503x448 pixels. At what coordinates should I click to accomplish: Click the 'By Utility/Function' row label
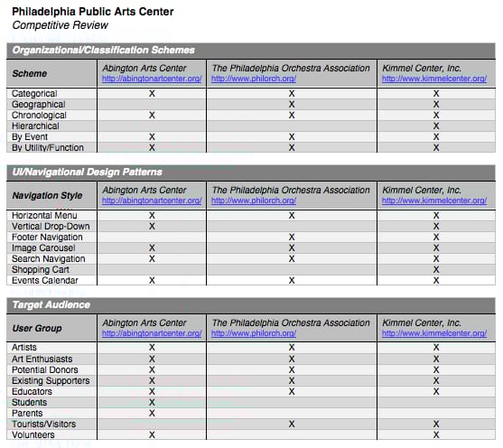click(48, 147)
